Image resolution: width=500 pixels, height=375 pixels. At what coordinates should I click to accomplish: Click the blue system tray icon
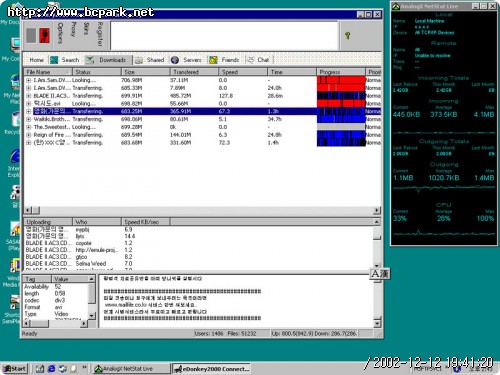(457, 369)
